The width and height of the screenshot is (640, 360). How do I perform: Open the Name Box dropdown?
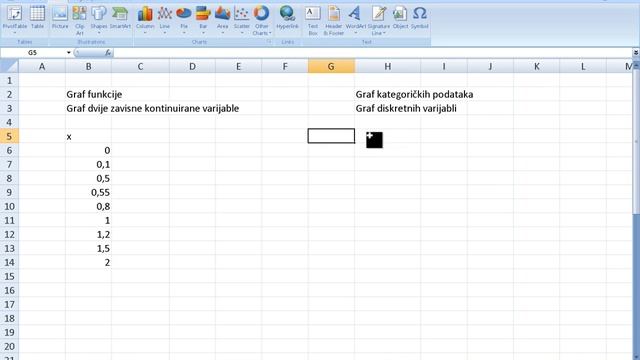point(69,53)
